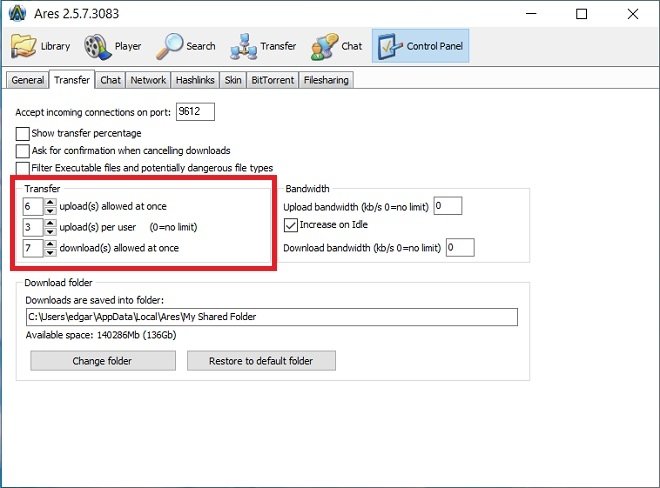Switch to the General tab
Viewport: 660px width, 488px height.
click(28, 80)
